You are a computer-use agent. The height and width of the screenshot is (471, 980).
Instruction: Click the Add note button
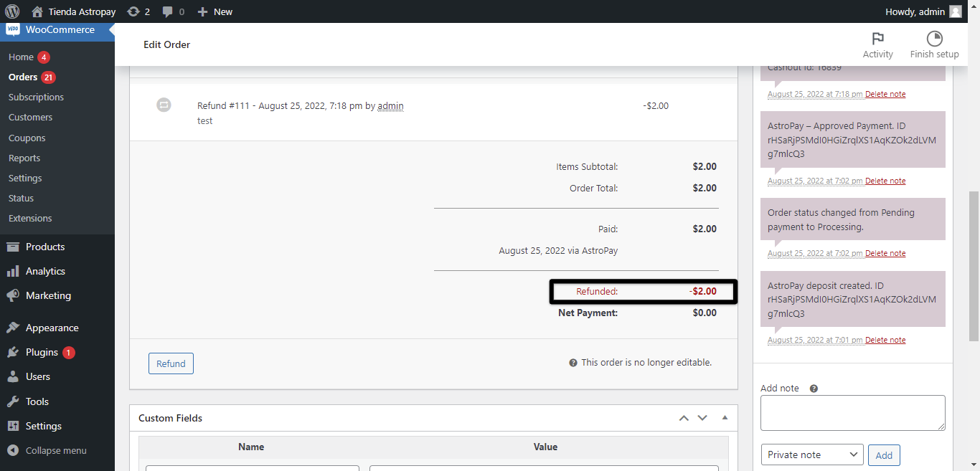tap(884, 455)
